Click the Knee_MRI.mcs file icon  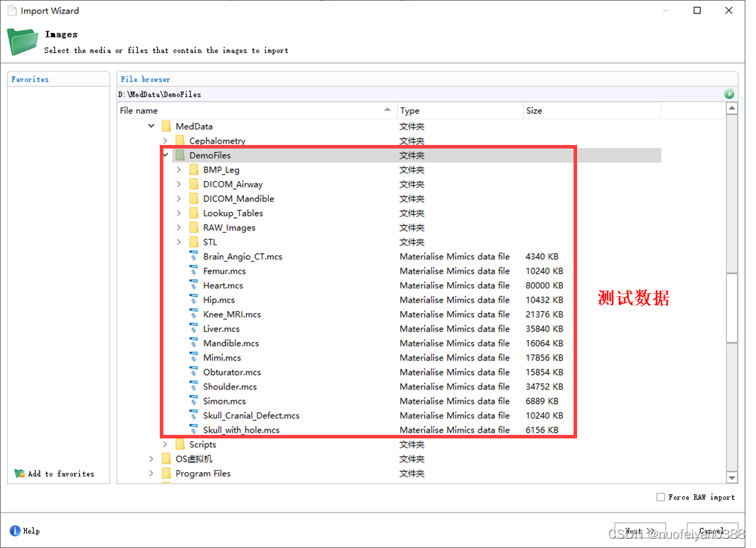click(193, 314)
